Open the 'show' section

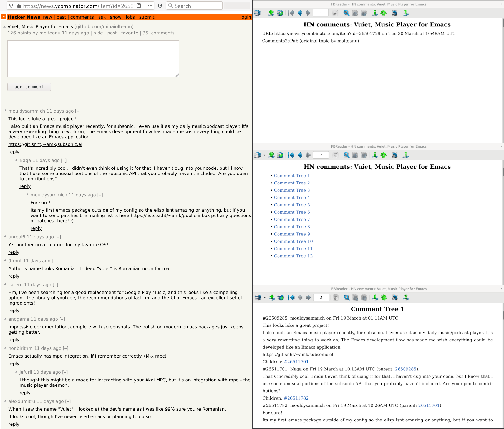pyautogui.click(x=116, y=17)
